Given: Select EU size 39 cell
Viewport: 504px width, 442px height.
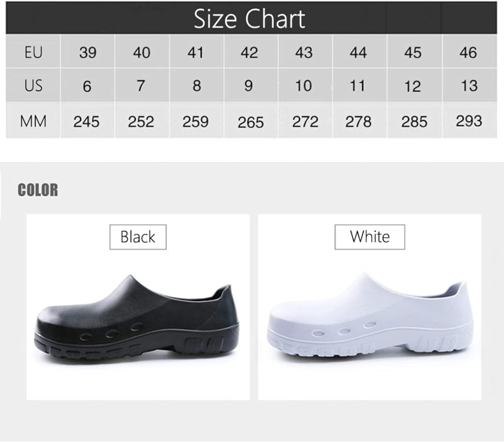Looking at the screenshot, I should point(88,52).
